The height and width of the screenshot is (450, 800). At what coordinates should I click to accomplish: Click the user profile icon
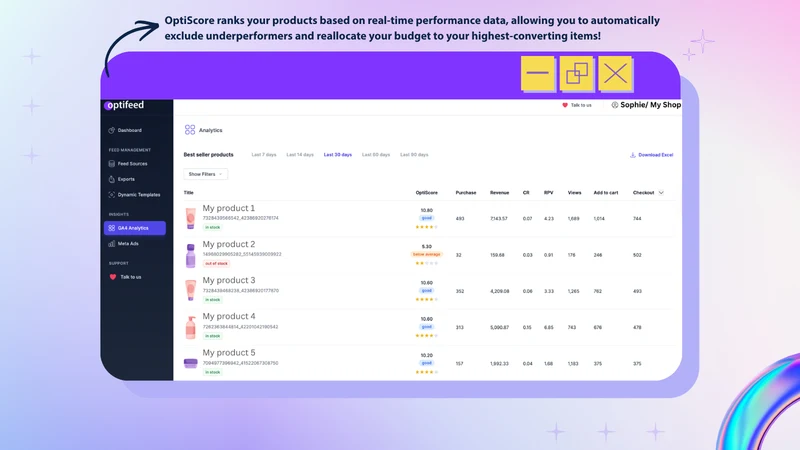[615, 105]
